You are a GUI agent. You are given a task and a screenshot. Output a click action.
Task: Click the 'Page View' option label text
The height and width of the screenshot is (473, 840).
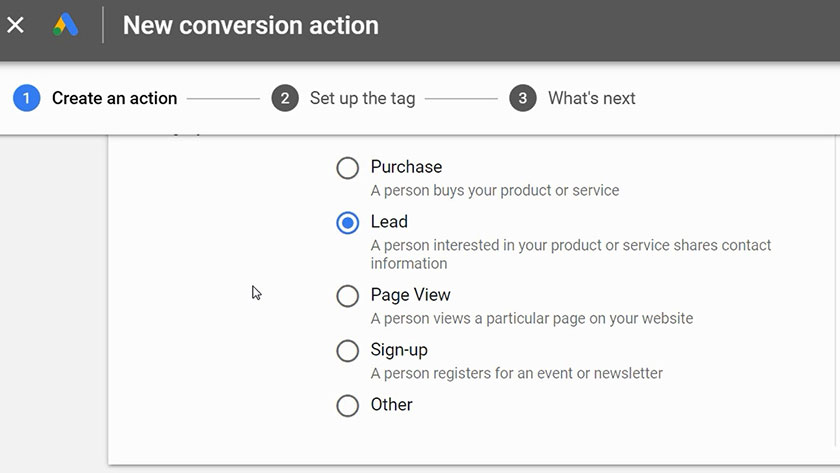coord(410,295)
